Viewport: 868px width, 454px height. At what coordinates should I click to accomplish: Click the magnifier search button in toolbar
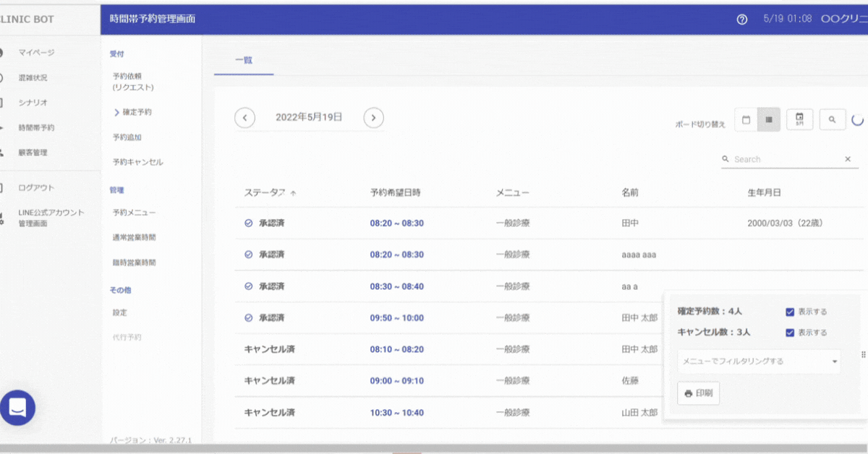click(x=833, y=120)
